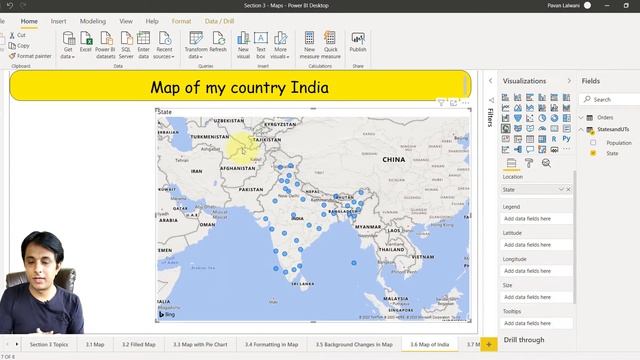Select the treemap visual

tap(566, 118)
